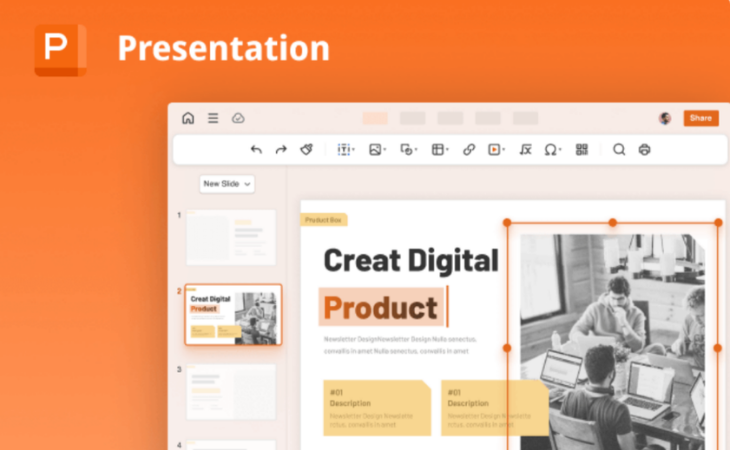
Task: Expand media options dropdown arrow
Action: [x=504, y=150]
